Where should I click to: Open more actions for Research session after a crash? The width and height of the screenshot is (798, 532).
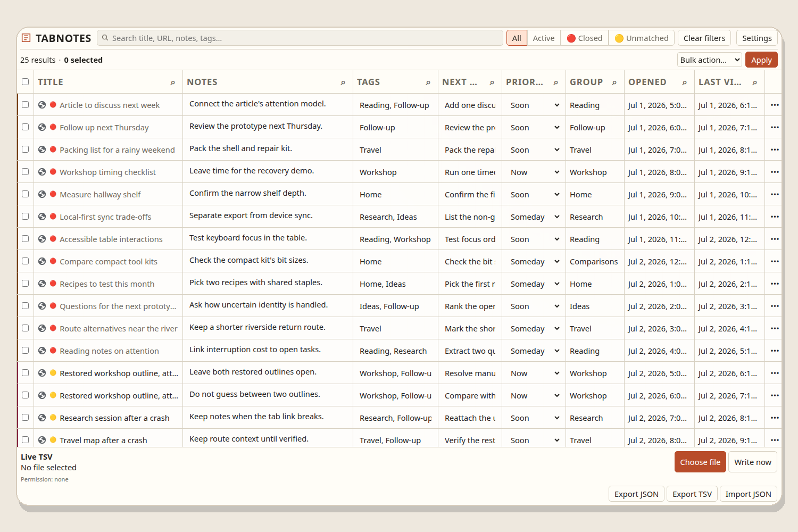tap(775, 418)
